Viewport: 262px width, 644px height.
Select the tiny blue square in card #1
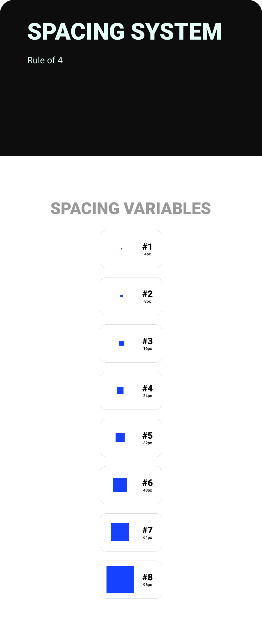[122, 249]
